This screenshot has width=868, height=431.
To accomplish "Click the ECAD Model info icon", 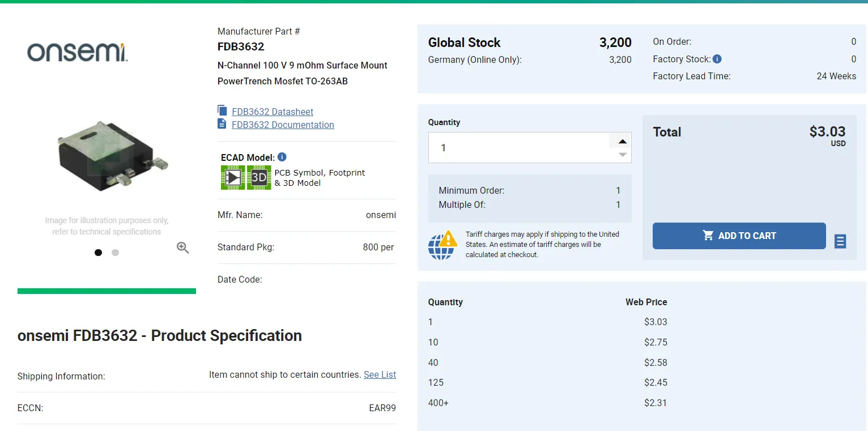I will tap(282, 157).
